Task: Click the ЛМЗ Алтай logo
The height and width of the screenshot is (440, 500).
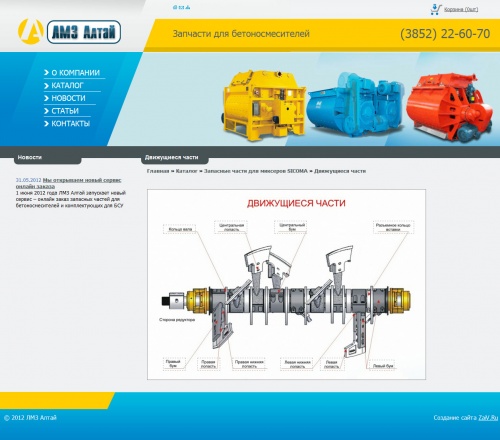Action: [x=69, y=32]
